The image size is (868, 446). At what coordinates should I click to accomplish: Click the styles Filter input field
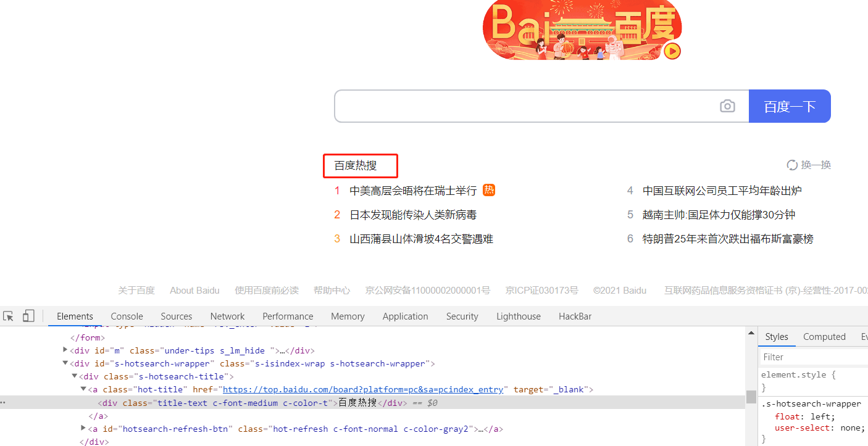tap(814, 357)
